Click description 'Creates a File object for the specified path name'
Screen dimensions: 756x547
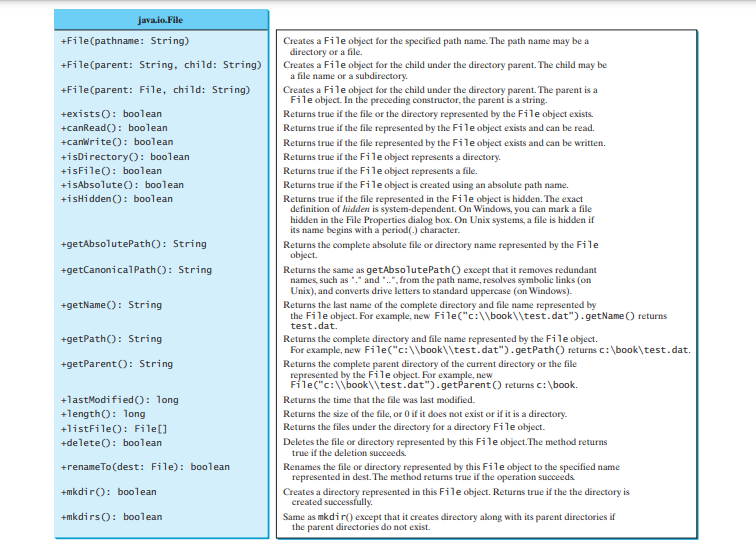[x=436, y=46]
